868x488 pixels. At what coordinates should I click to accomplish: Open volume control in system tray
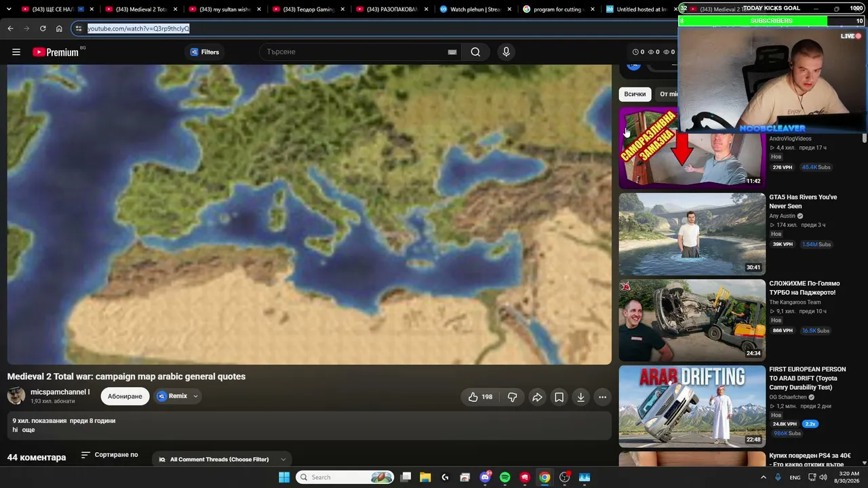pos(823,477)
